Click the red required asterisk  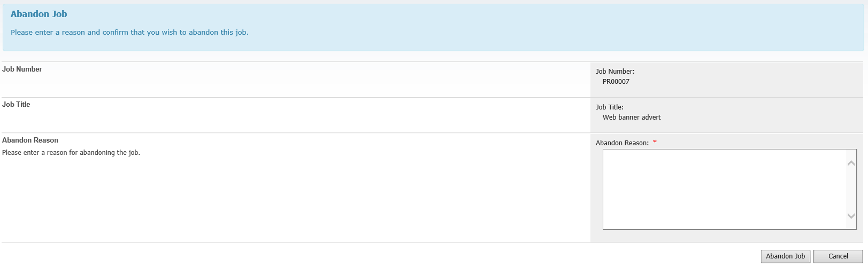[x=655, y=143]
